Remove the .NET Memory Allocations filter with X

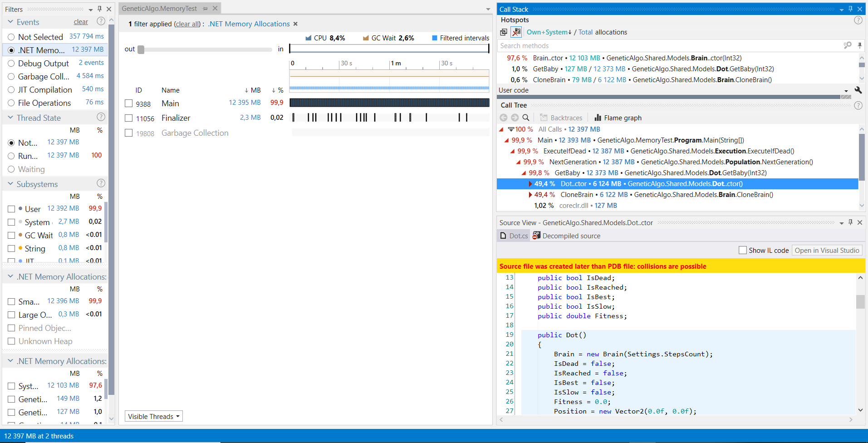(x=295, y=24)
